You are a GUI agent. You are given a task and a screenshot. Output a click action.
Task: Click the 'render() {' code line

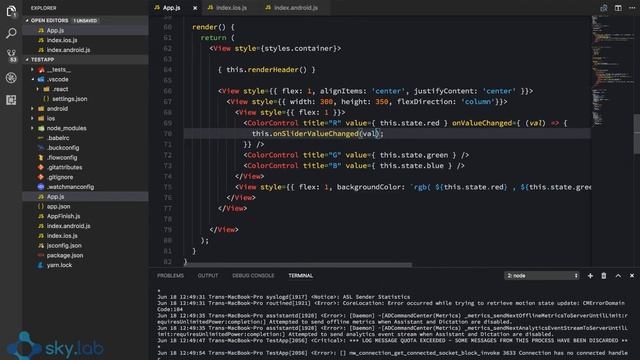[x=213, y=27]
